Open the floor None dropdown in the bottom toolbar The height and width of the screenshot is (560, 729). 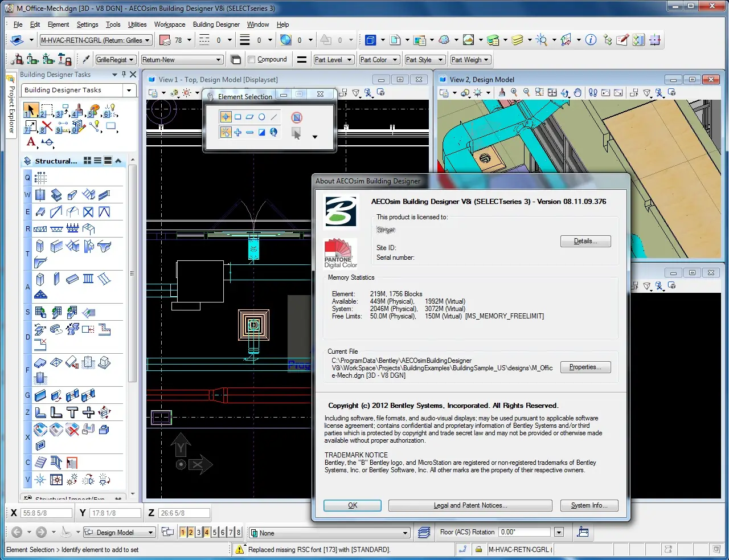(330, 533)
